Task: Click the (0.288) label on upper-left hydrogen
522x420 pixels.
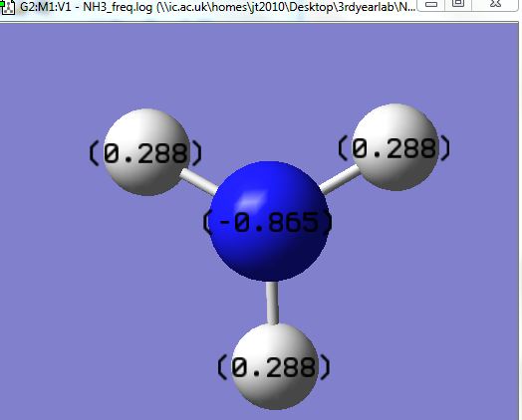Action: pyautogui.click(x=145, y=153)
